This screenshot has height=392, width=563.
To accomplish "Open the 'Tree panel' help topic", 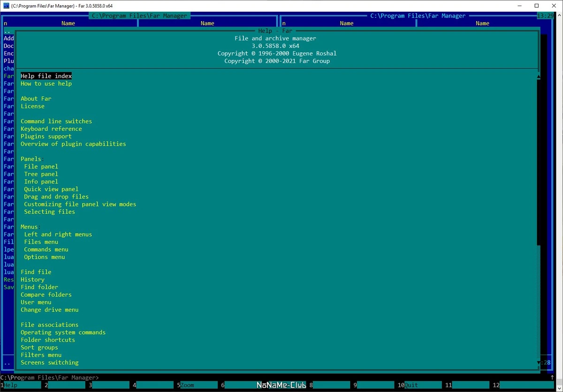I will (x=41, y=174).
